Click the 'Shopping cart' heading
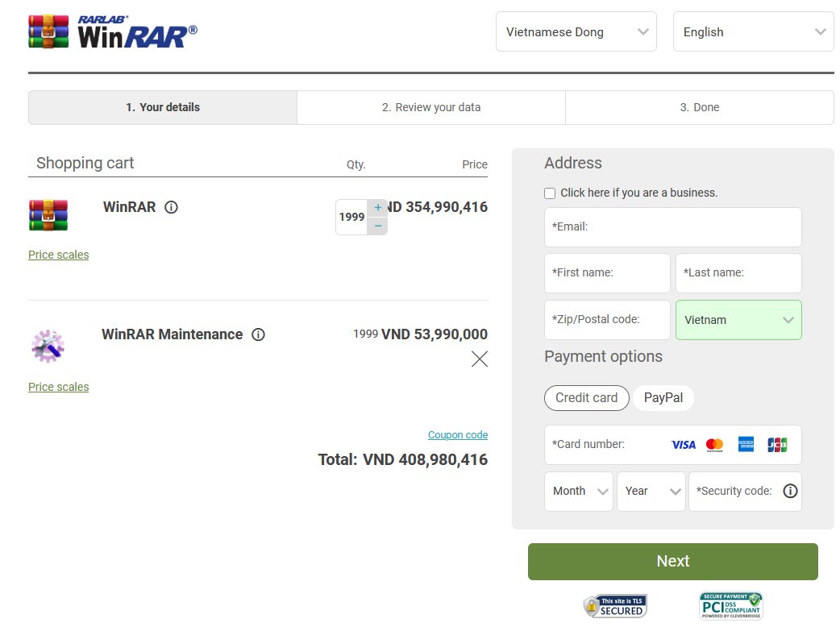This screenshot has width=840, height=631. tap(85, 163)
